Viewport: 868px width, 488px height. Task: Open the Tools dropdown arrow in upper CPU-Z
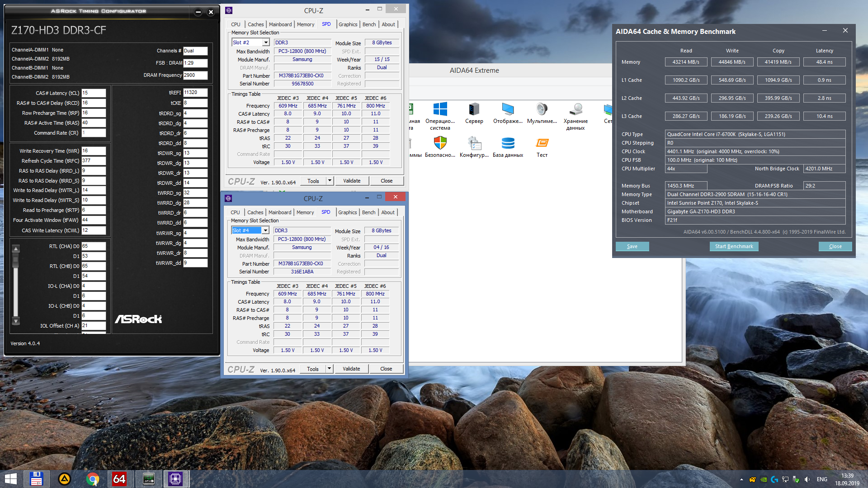pos(330,181)
